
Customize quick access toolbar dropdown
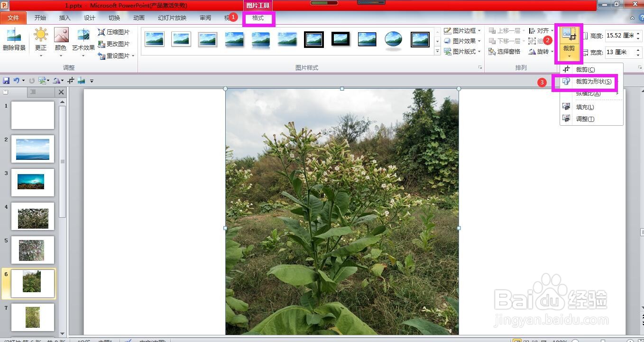coord(92,81)
